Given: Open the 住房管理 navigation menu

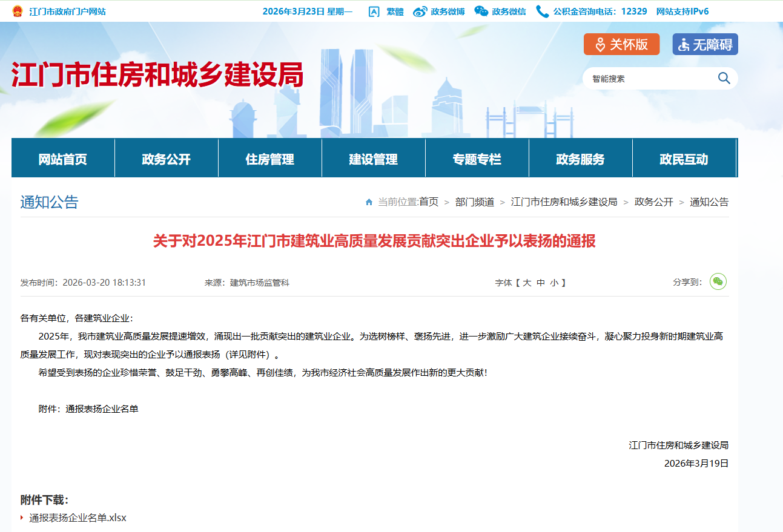Looking at the screenshot, I should pos(269,159).
